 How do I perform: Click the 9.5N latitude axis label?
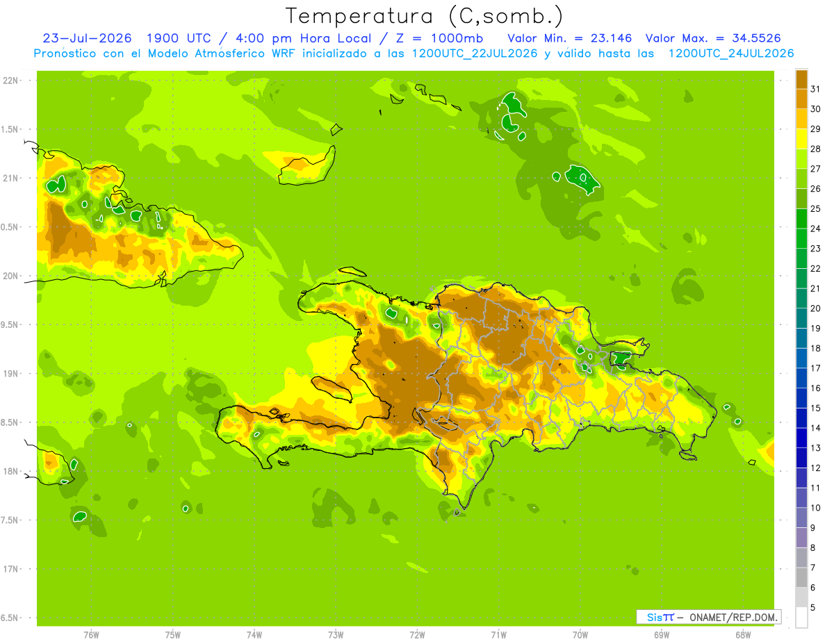point(10,324)
